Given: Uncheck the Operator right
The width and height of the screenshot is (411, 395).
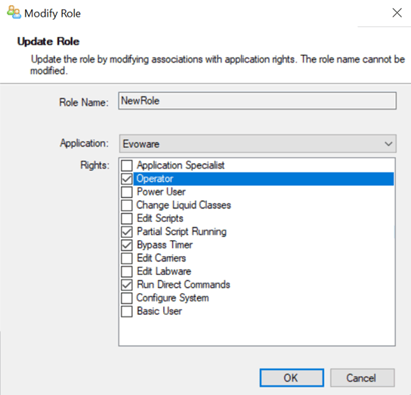Looking at the screenshot, I should coord(127,179).
